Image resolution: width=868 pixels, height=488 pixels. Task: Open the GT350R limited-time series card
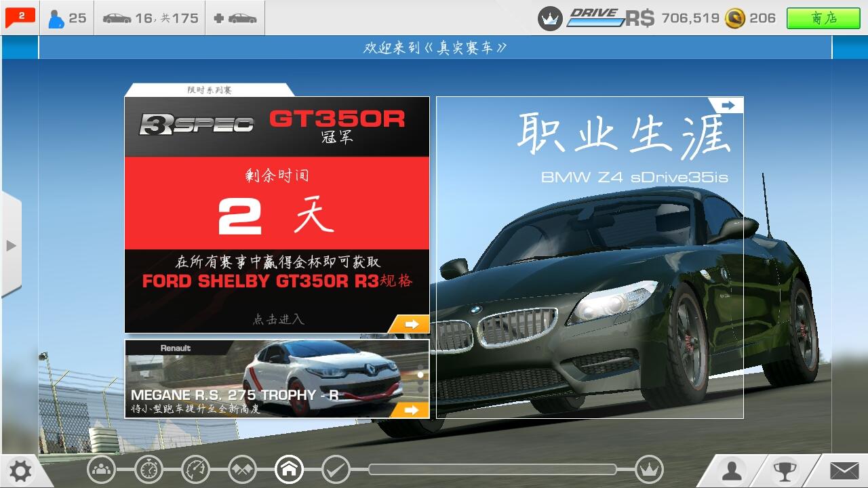[277, 214]
